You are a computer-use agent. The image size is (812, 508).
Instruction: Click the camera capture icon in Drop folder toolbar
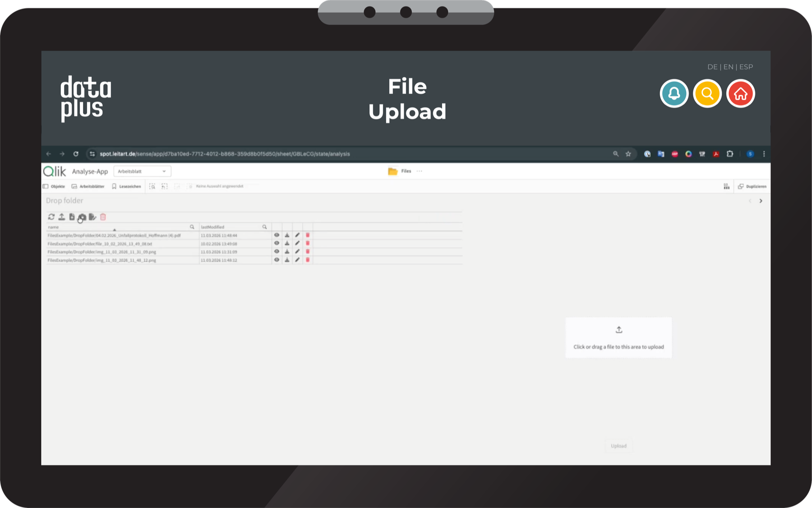pyautogui.click(x=82, y=217)
